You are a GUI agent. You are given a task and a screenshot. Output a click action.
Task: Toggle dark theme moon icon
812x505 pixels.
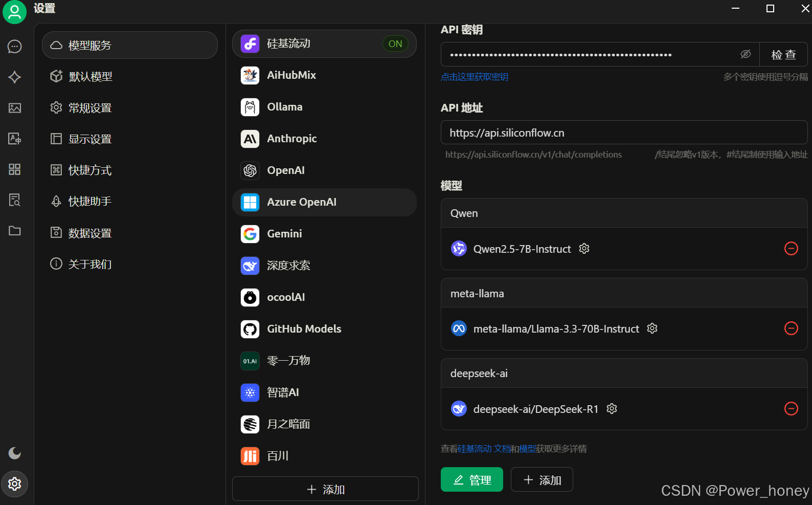tap(15, 453)
